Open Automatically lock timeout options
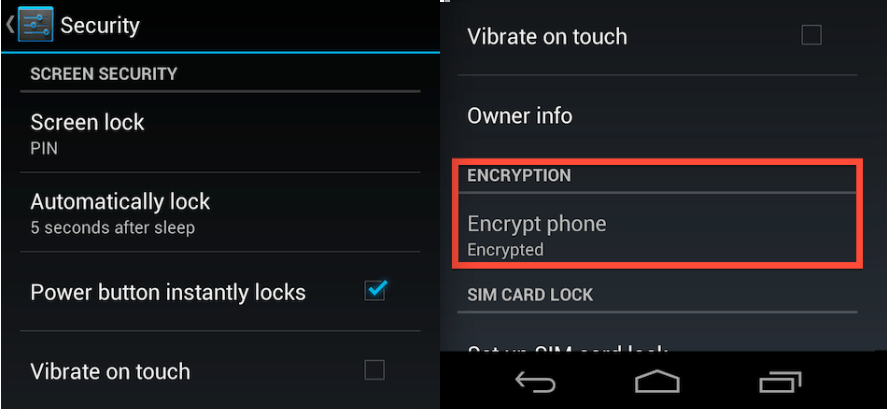 (x=220, y=212)
